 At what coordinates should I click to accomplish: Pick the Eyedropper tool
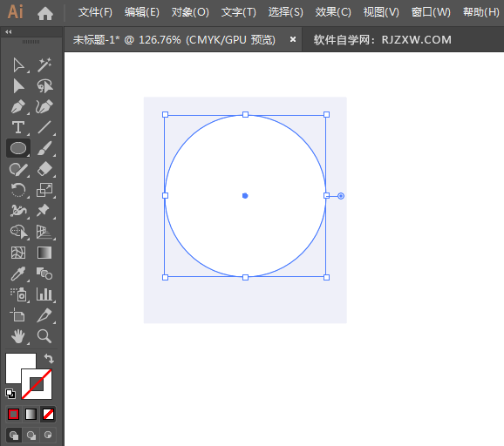18,274
